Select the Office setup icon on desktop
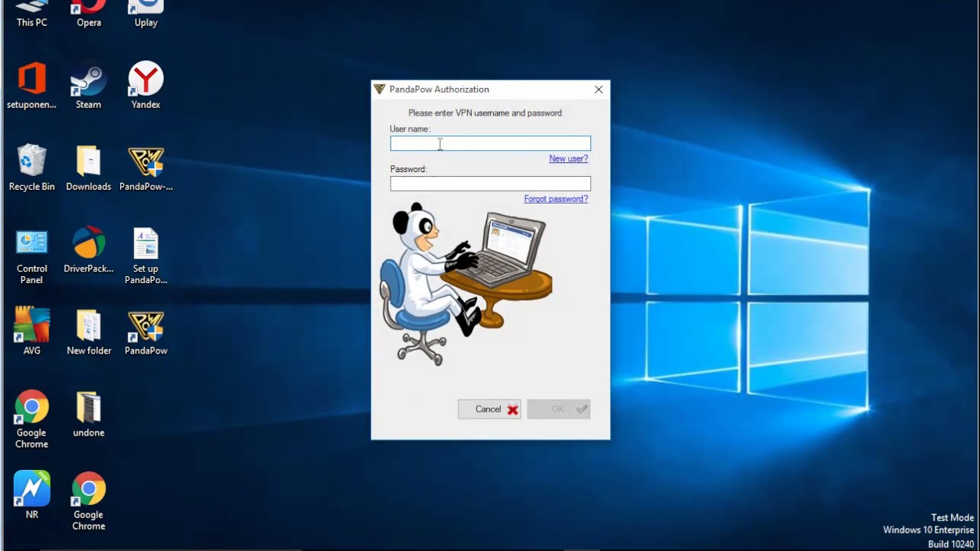 31,85
